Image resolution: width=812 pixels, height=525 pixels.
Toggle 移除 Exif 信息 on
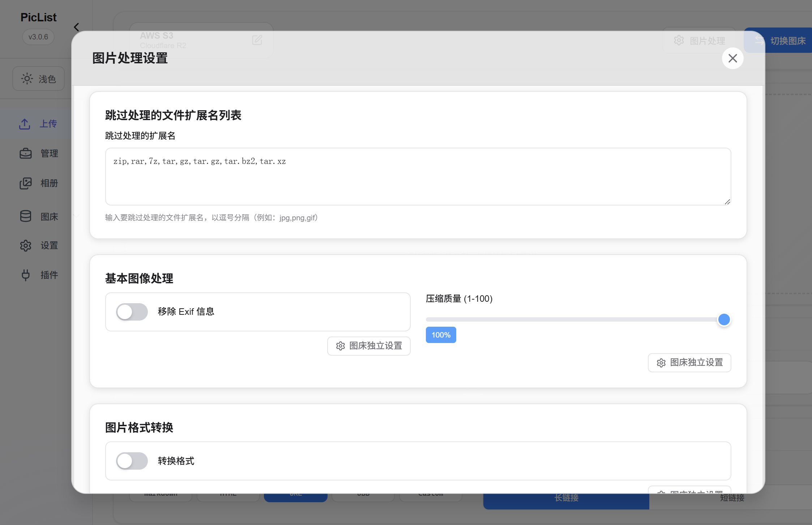(132, 312)
